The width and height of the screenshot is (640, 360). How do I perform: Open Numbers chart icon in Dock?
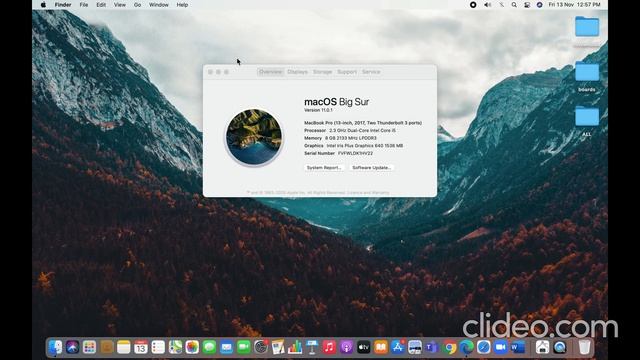[x=295, y=347]
